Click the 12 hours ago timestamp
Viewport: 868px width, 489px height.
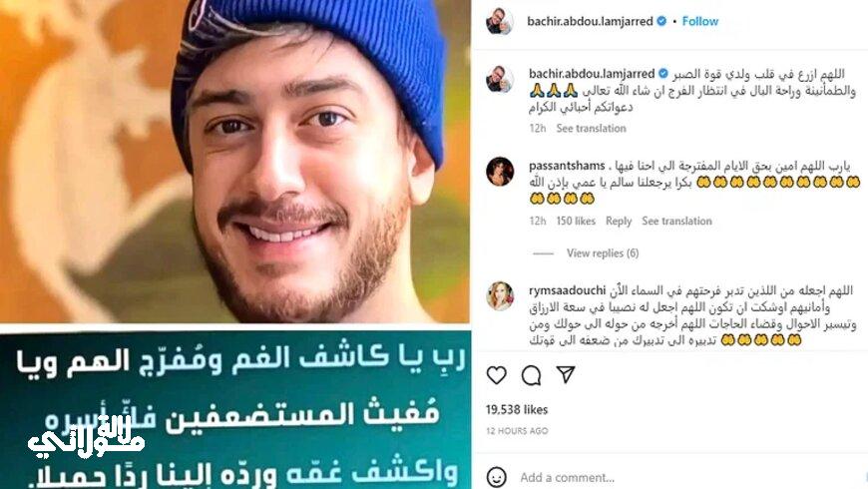pos(517,431)
